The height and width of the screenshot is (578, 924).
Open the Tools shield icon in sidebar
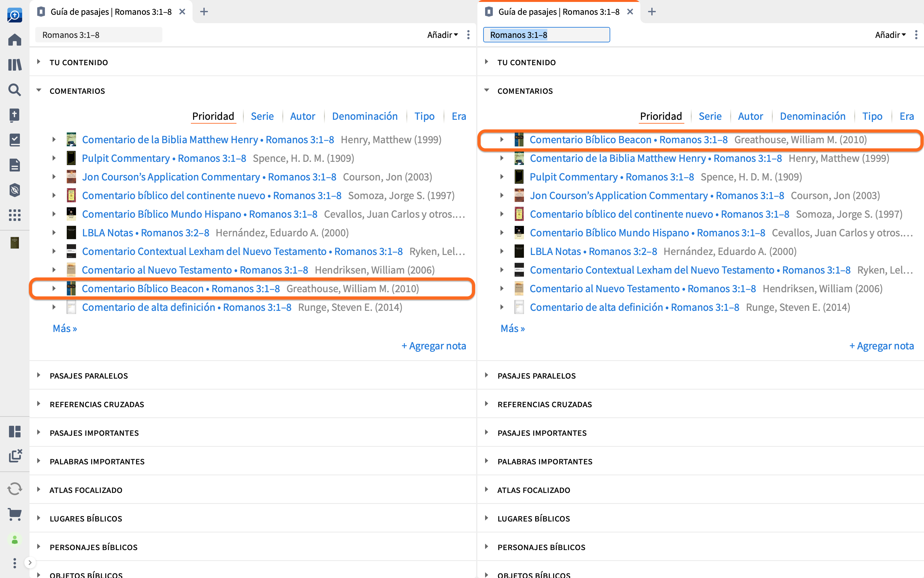pos(14,190)
